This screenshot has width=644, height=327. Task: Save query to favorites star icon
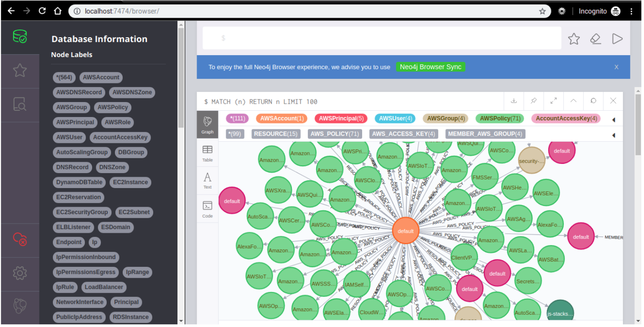pos(574,39)
